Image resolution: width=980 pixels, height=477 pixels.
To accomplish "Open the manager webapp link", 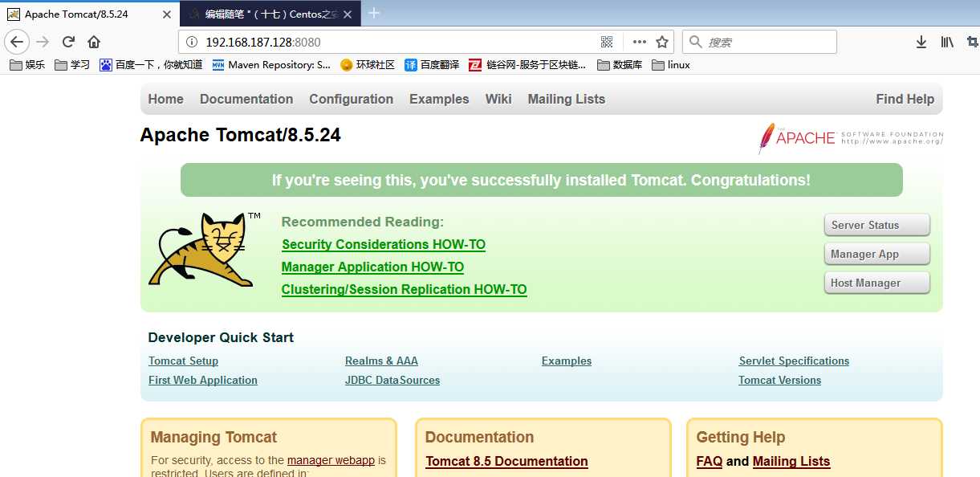I will tap(331, 460).
